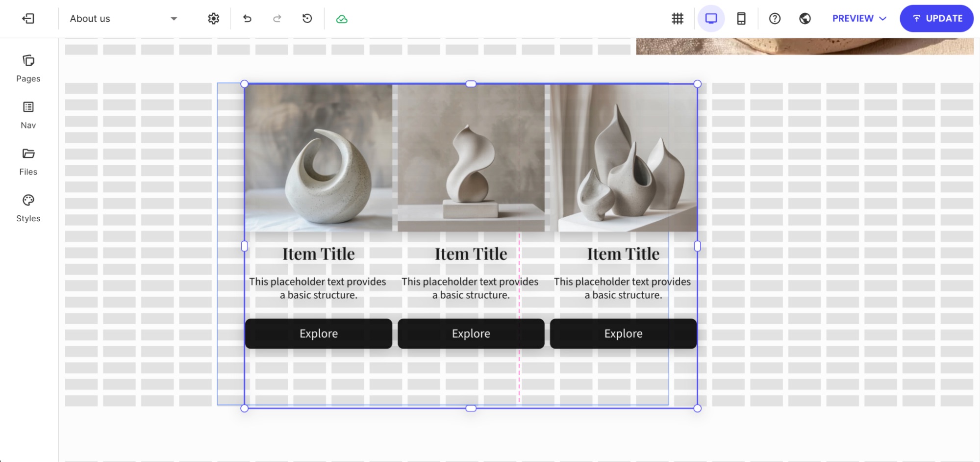
Task: Click the exit editor icon
Action: pyautogui.click(x=28, y=19)
